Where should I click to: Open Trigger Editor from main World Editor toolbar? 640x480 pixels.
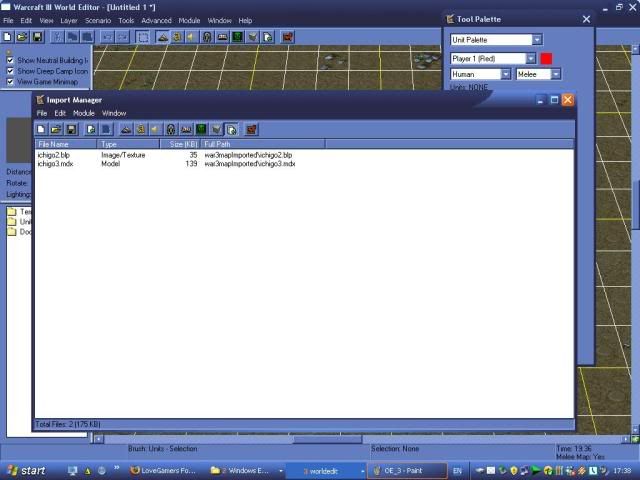(177, 37)
